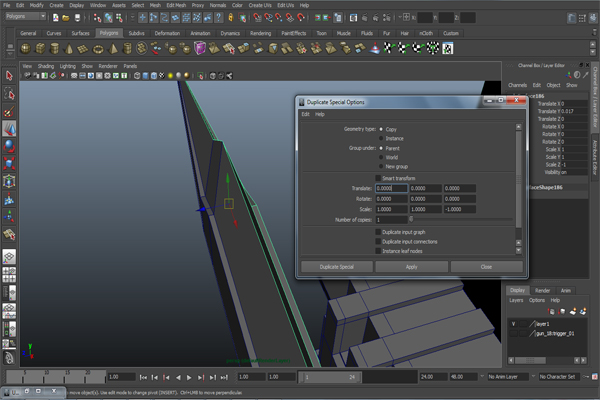Click the Number of copies input field

[391, 220]
